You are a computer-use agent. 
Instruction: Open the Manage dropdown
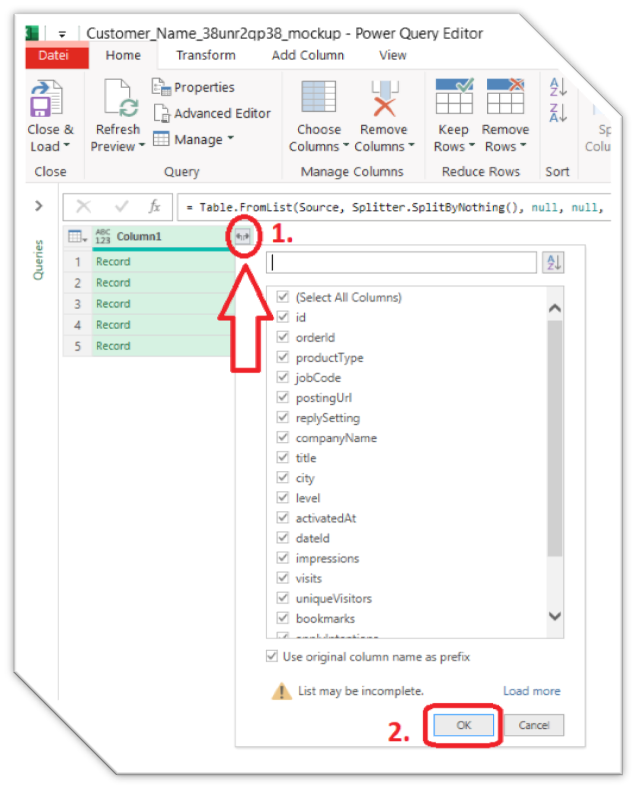pyautogui.click(x=193, y=138)
